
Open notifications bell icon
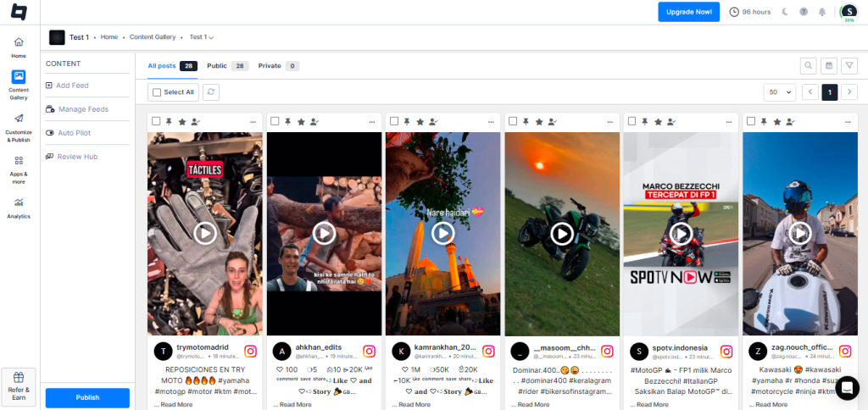822,12
